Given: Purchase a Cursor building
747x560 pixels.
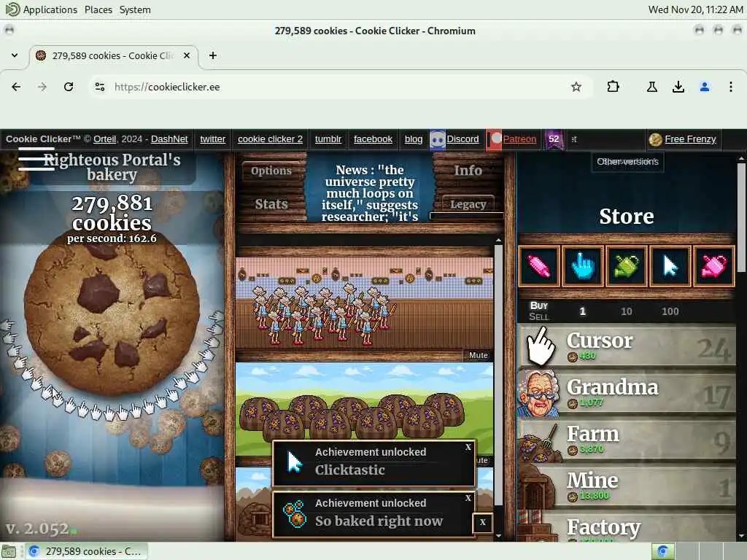Looking at the screenshot, I should point(627,346).
